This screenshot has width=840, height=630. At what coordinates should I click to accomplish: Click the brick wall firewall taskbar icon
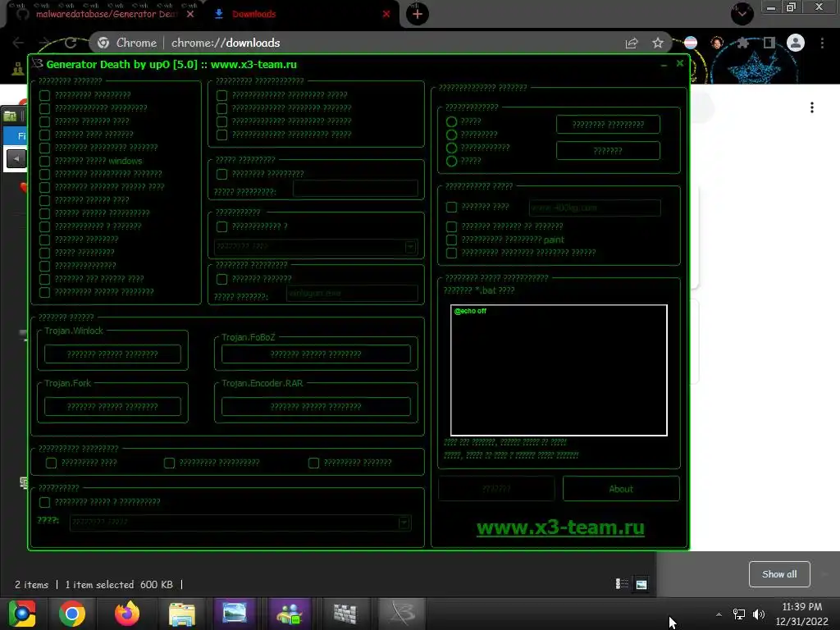pyautogui.click(x=345, y=614)
